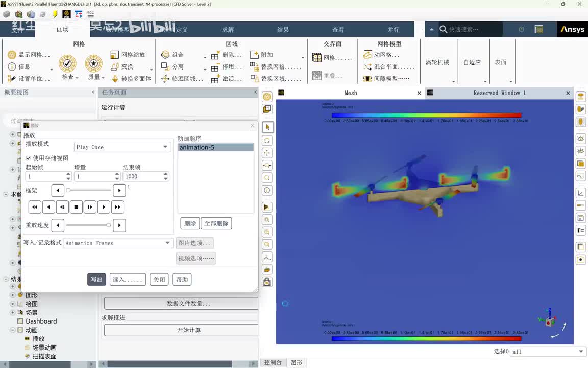The height and width of the screenshot is (368, 588).
Task: Click the lock view icon in viewport toolbar
Action: 267,282
